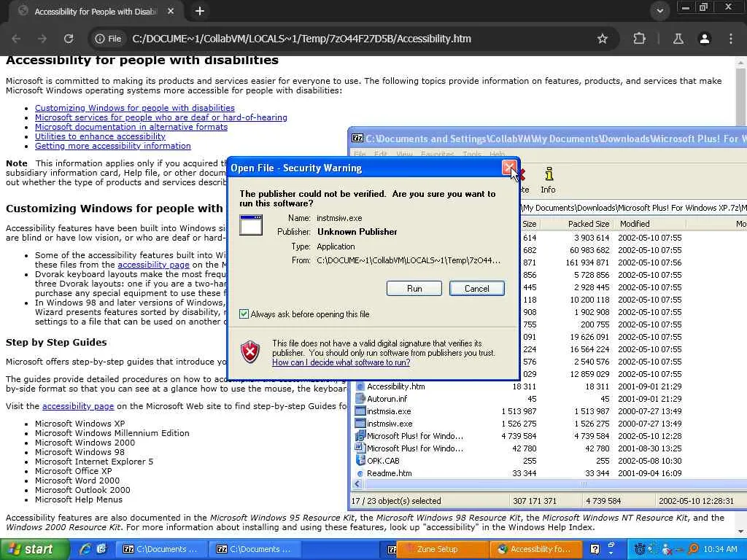Switch to Accessibility fo... Chrome taskbar button
Viewport: 747px width, 560px height.
coord(536,550)
